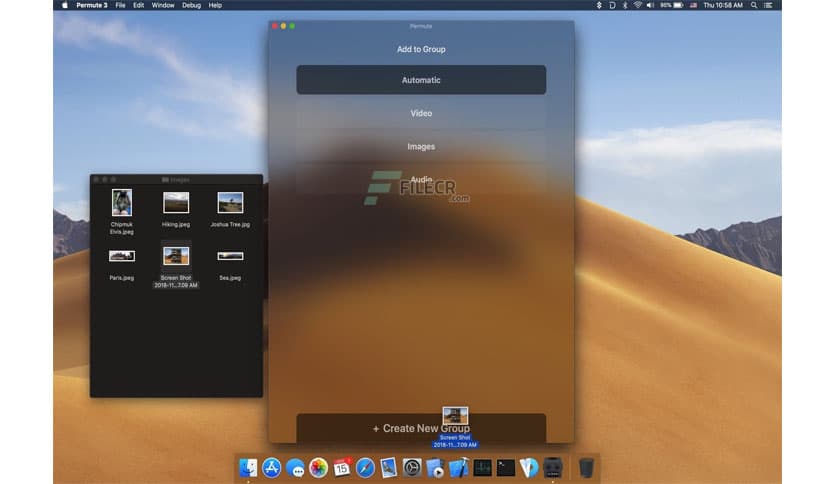
Task: Choose the Images group option
Action: click(x=421, y=146)
